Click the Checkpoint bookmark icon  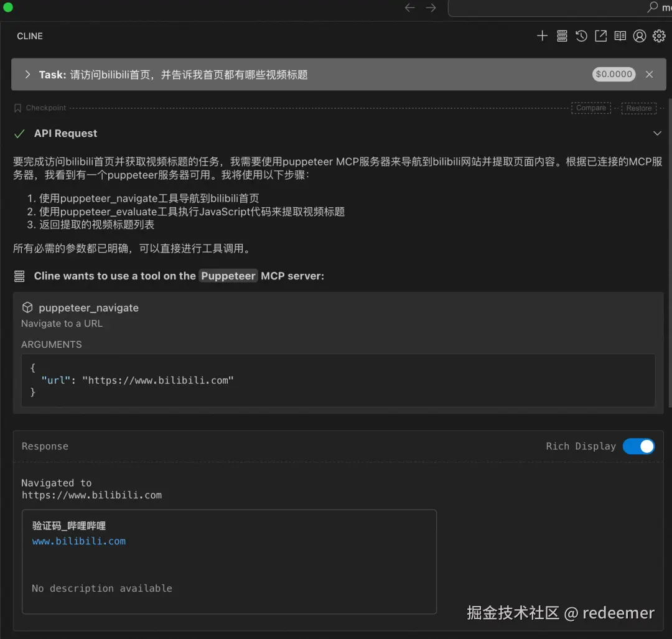pyautogui.click(x=17, y=108)
